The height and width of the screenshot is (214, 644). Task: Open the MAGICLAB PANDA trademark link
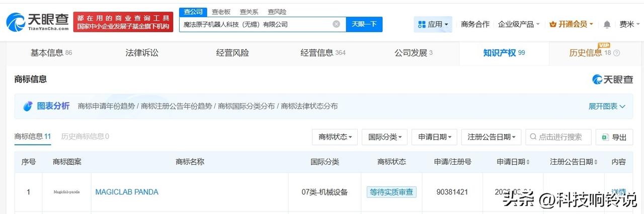coord(127,192)
